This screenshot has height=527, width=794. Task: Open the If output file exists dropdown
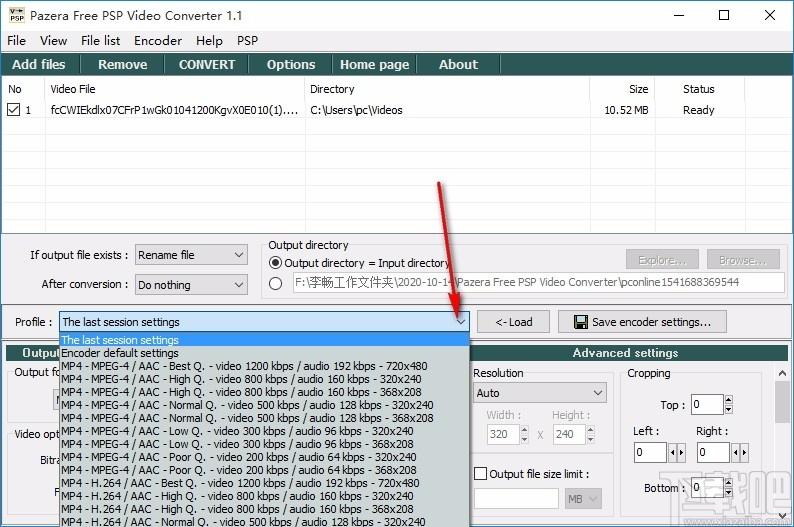coord(191,255)
